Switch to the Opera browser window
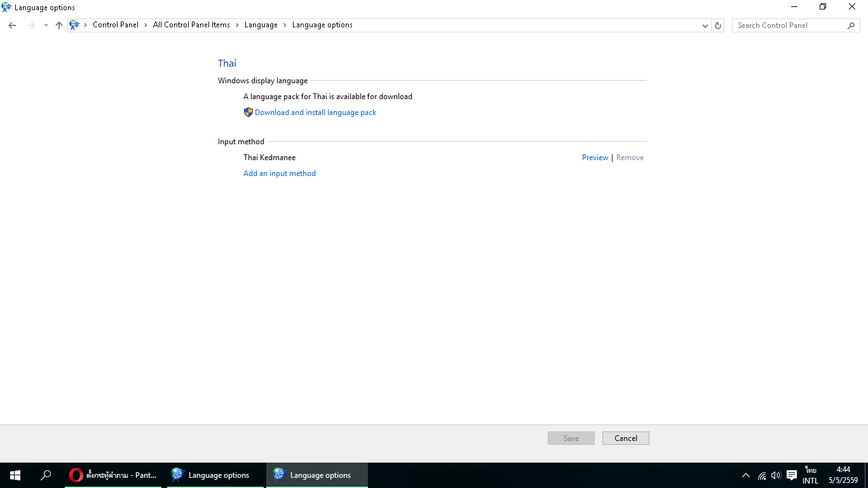The image size is (868, 488). (x=113, y=475)
